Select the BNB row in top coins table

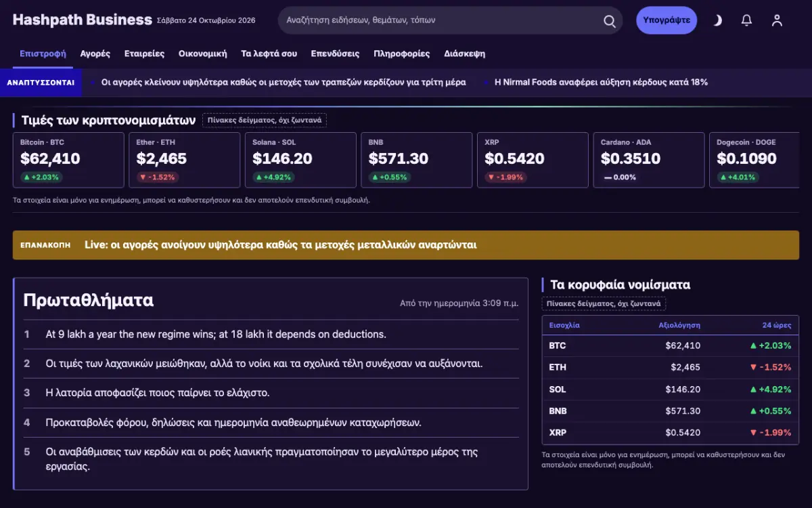[671, 410]
